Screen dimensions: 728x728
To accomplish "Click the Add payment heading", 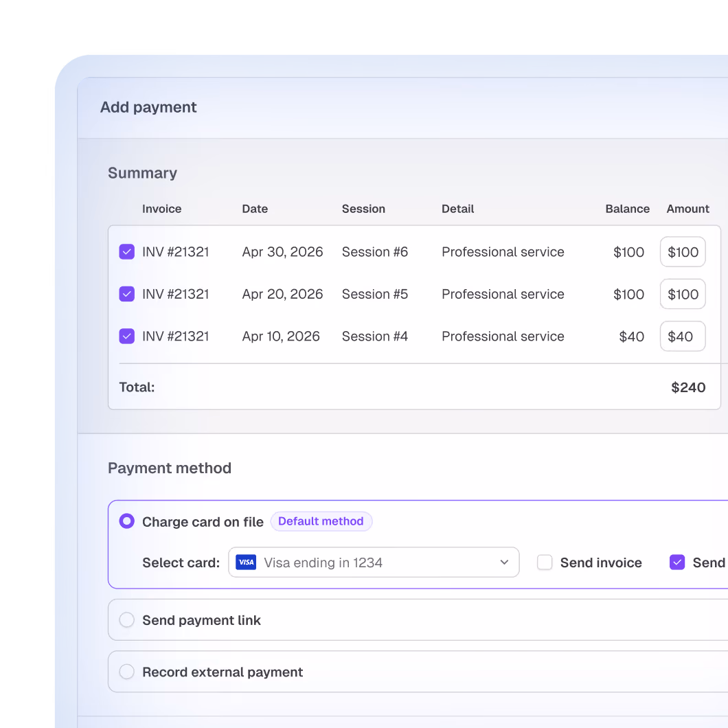I will coord(148,107).
